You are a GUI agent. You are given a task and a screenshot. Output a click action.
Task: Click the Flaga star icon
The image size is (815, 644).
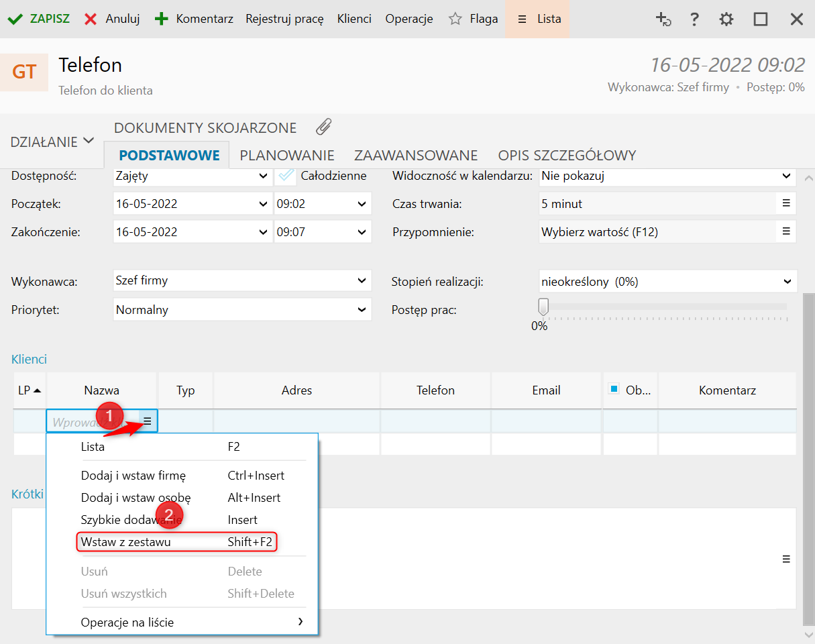point(455,19)
